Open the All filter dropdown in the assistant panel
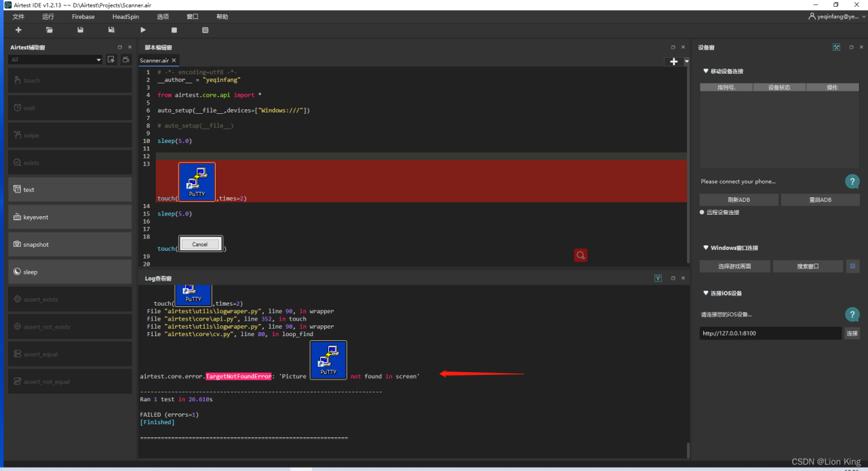This screenshot has width=868, height=471. 56,60
